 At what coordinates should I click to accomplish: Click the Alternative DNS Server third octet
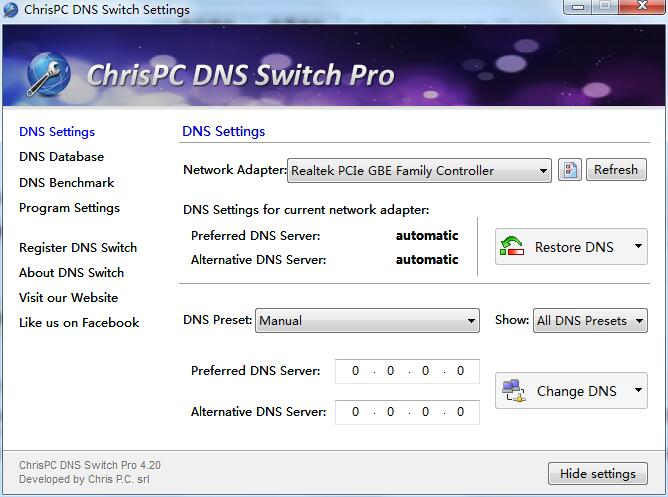[426, 412]
